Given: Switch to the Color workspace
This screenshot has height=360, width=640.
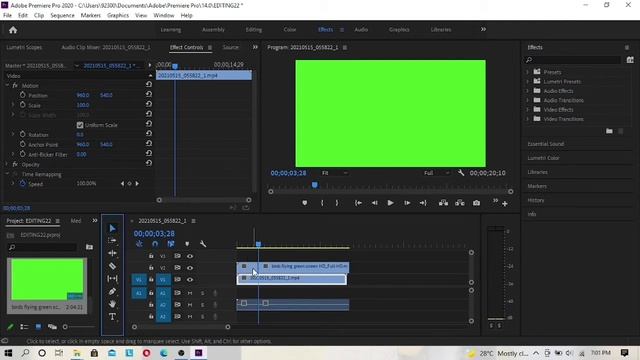Looking at the screenshot, I should click(x=290, y=29).
